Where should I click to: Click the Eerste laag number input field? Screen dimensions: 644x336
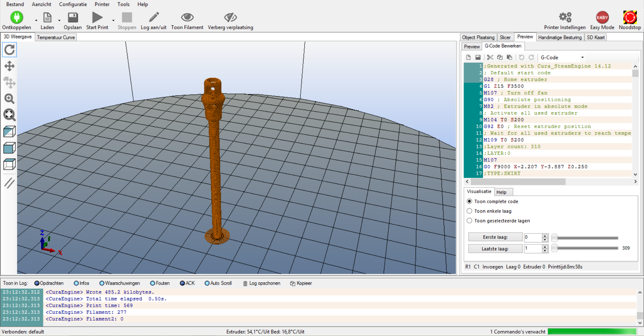coord(533,237)
